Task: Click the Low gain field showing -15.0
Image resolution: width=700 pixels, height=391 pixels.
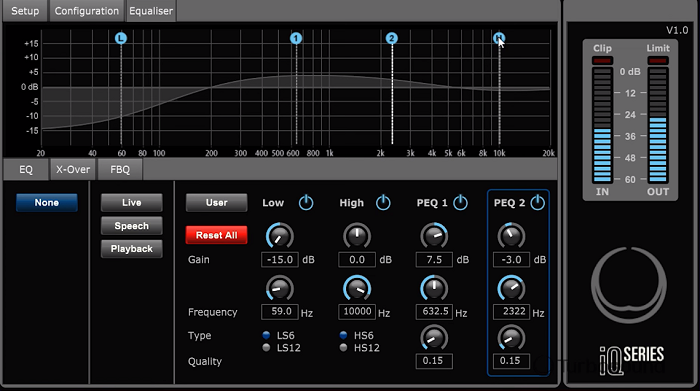Action: pos(280,260)
